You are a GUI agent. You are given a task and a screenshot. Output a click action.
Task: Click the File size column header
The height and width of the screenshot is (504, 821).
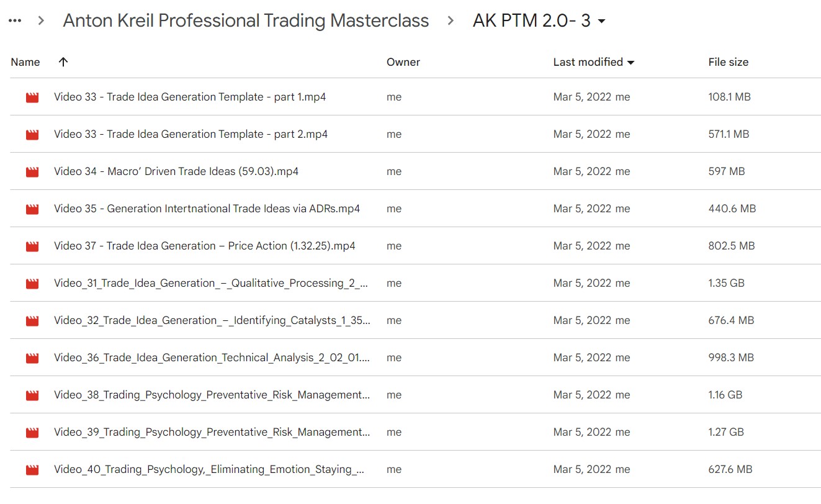click(728, 62)
